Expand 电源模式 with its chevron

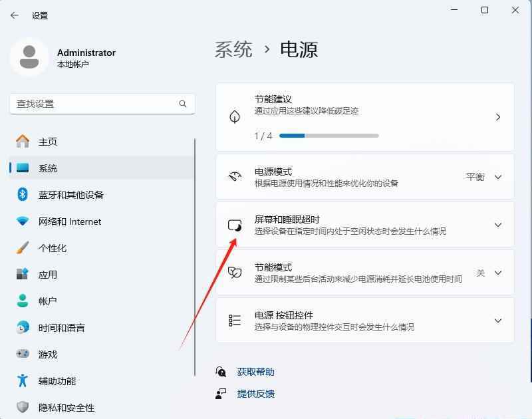(497, 177)
